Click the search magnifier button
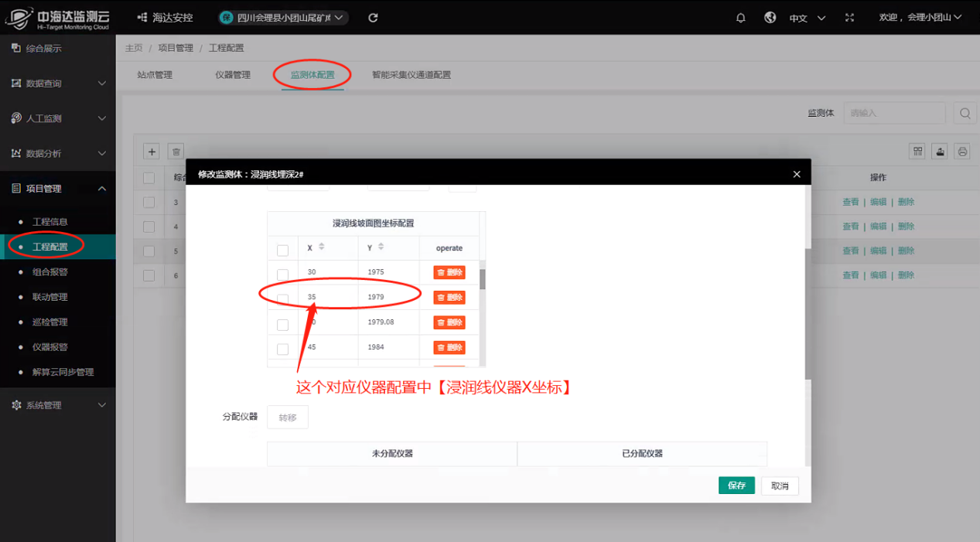Screen dimensions: 980x542 point(965,113)
